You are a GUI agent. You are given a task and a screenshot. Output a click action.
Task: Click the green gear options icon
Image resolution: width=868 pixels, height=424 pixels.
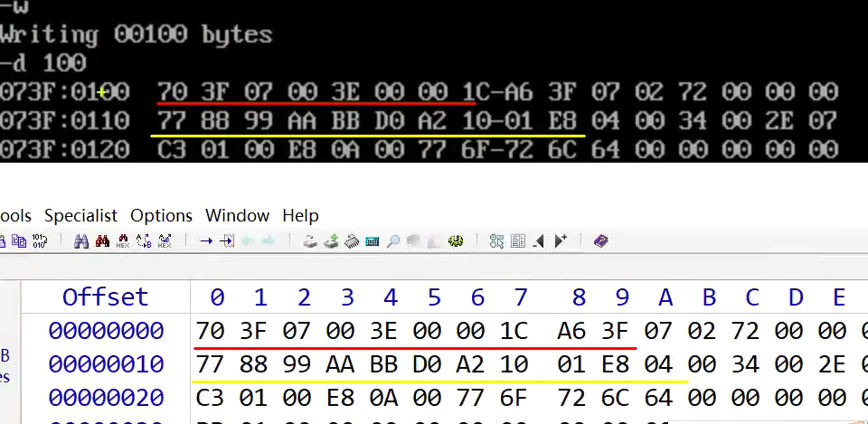(x=456, y=241)
